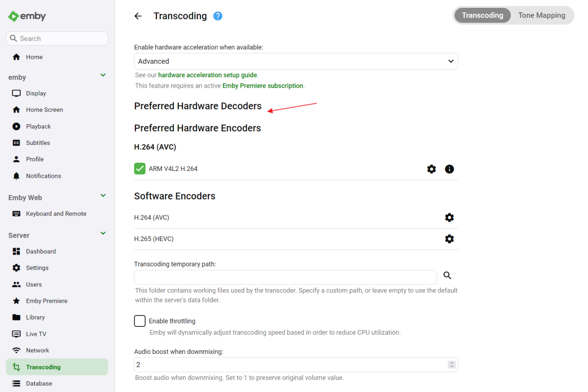Follow the Emby Premiere subscription link
Viewport: 588px width, 392px height.
point(263,86)
